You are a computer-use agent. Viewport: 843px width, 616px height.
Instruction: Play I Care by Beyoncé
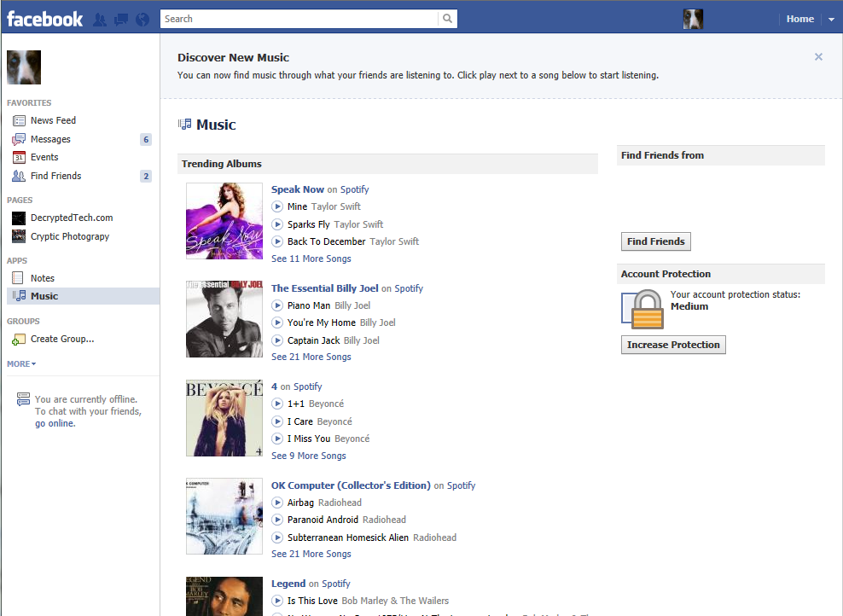pyautogui.click(x=277, y=421)
